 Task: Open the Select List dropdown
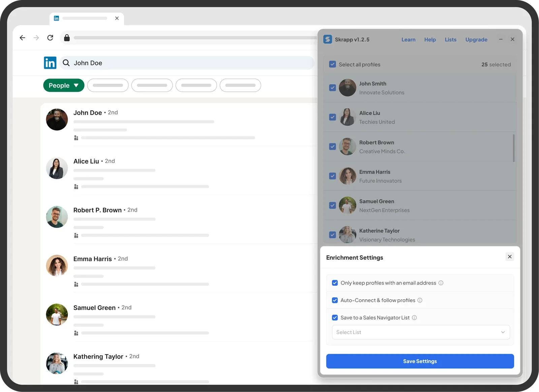click(x=421, y=332)
